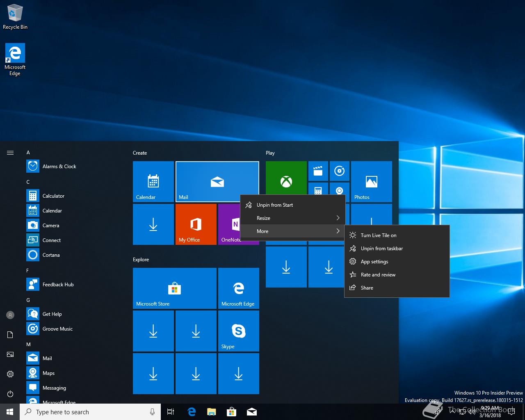Viewport: 525px width, 420px height.
Task: Click letter F header in app list
Action: point(28,271)
